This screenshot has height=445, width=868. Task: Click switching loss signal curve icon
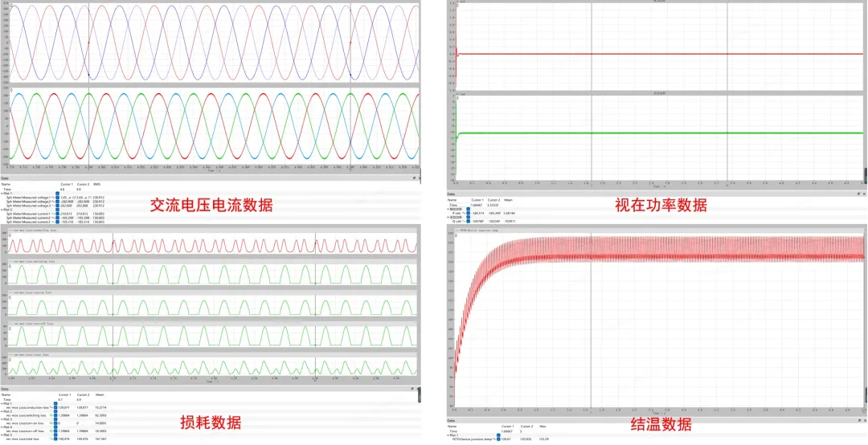click(51, 414)
